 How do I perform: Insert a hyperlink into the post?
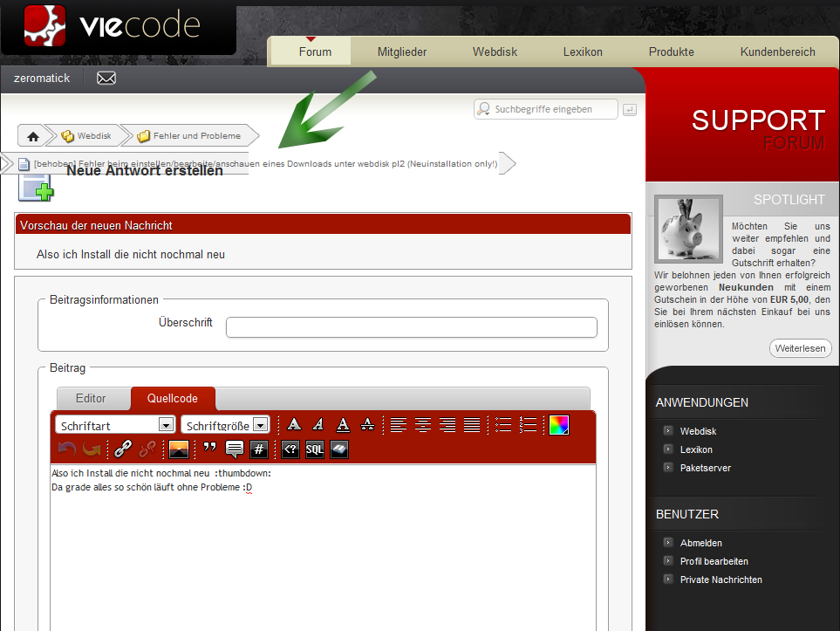(123, 449)
